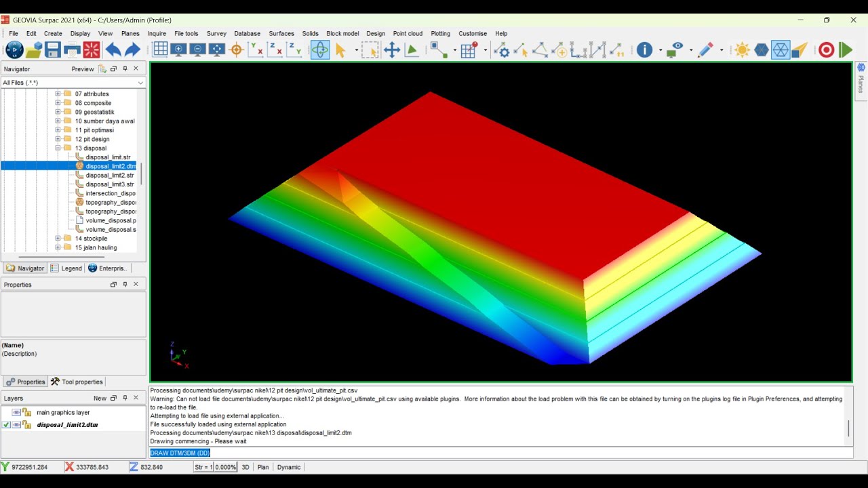Click the green play macro icon

coord(845,49)
